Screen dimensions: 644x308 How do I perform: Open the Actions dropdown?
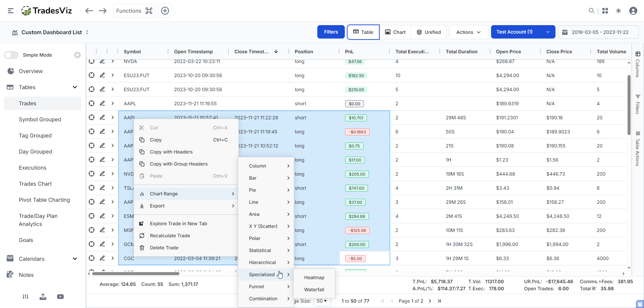468,32
